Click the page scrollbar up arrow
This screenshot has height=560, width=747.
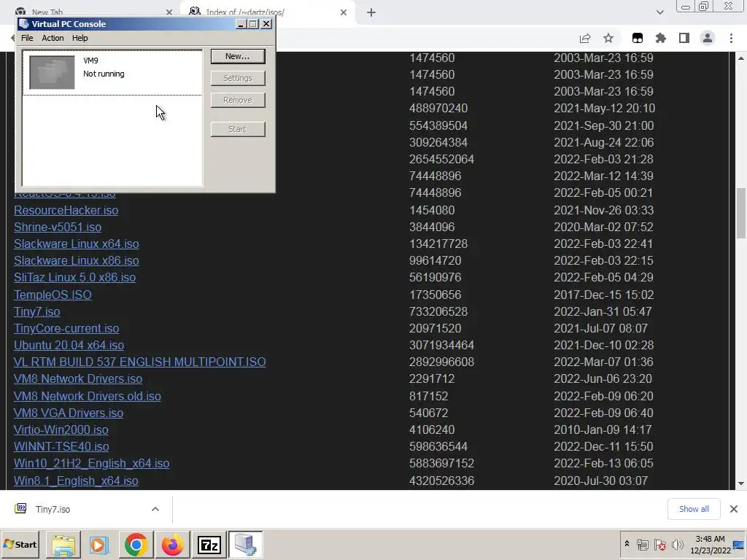tap(741, 58)
